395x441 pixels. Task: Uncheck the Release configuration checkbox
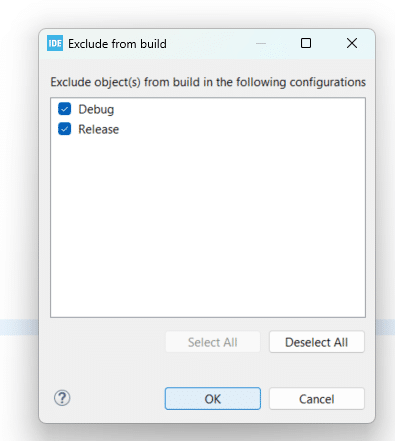pyautogui.click(x=64, y=129)
